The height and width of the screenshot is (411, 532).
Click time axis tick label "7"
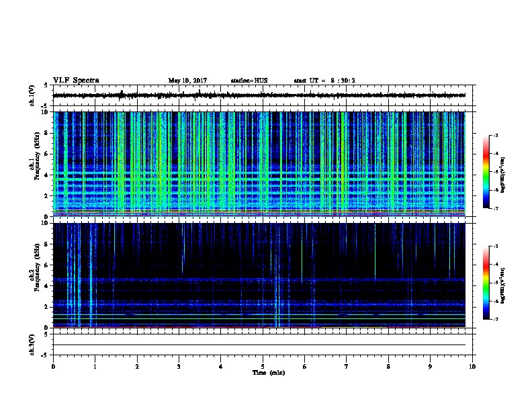(x=347, y=367)
